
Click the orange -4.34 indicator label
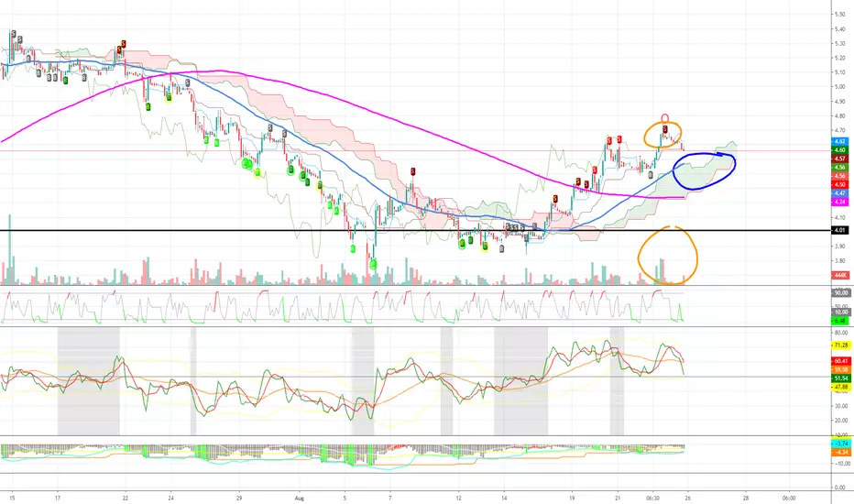point(841,453)
